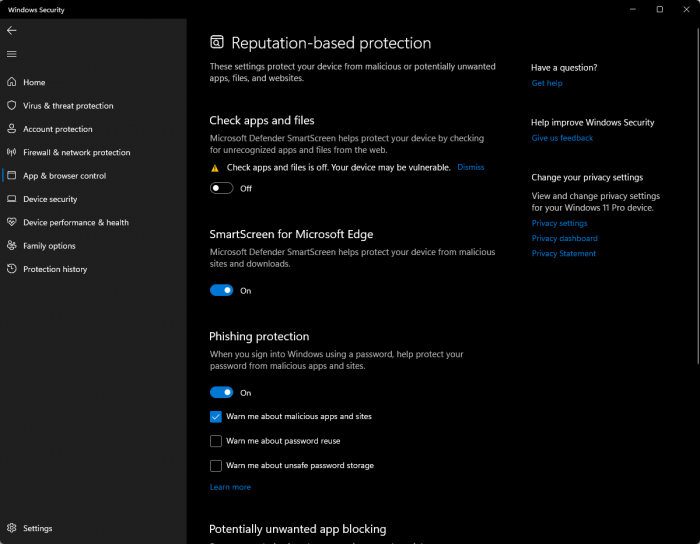Screen dimensions: 700x544
Task: Open the Privacy dashboard link
Action: pyautogui.click(x=564, y=238)
